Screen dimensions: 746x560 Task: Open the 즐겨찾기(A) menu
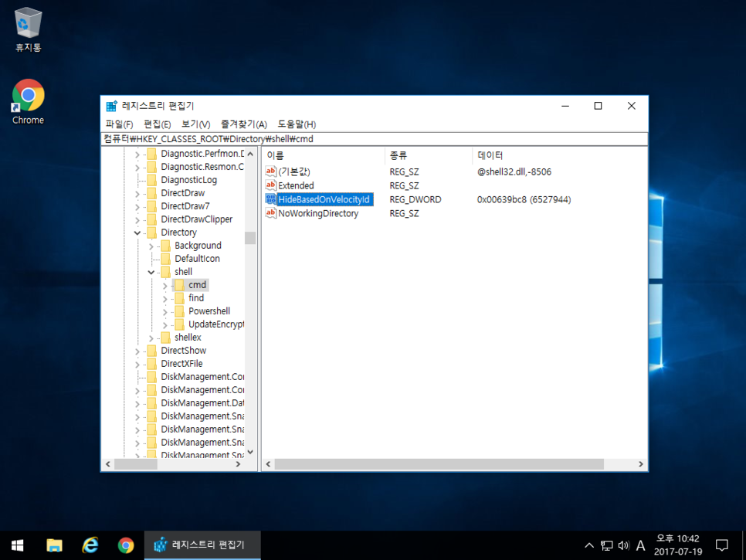coord(243,124)
